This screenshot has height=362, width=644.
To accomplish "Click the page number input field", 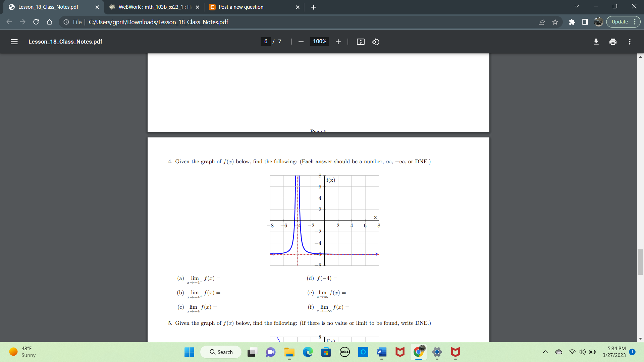I will tap(266, 42).
